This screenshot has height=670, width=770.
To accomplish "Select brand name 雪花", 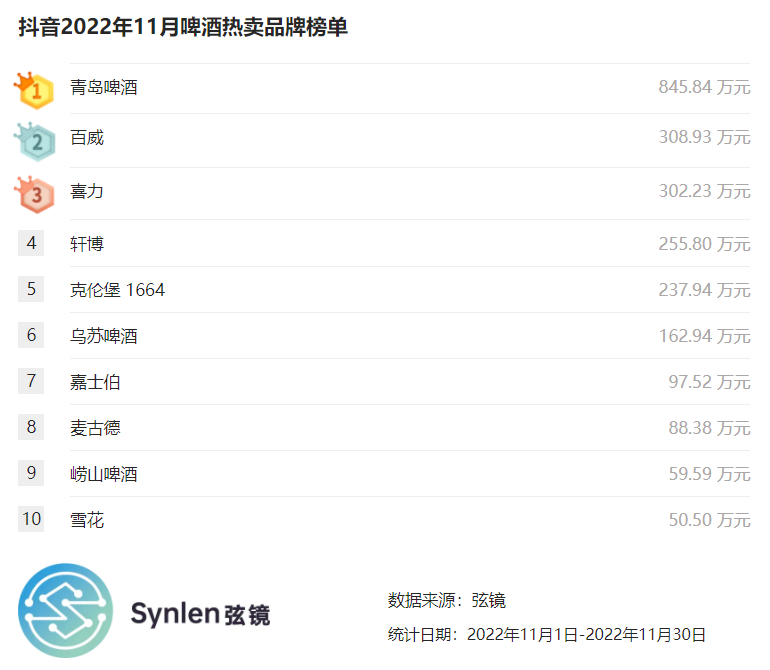I will 87,520.
